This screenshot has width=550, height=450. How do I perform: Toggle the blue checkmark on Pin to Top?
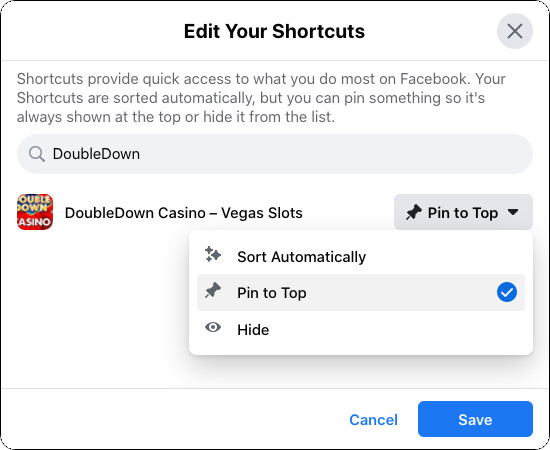507,292
